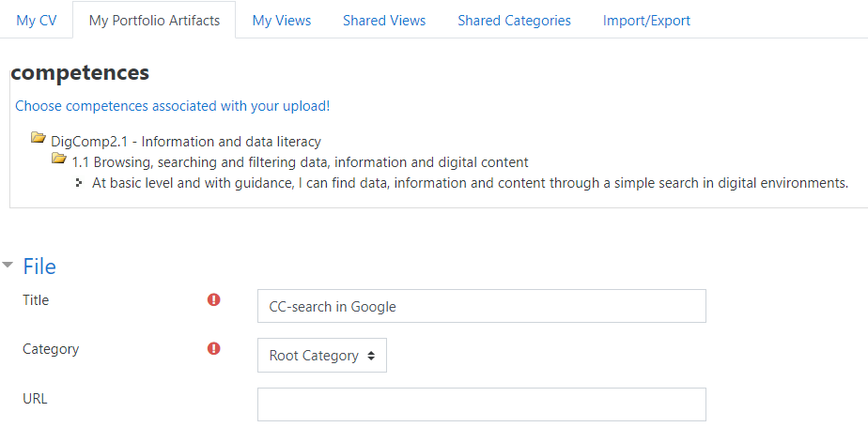Select the Import/Export tab
This screenshot has height=427, width=868.
pos(646,21)
